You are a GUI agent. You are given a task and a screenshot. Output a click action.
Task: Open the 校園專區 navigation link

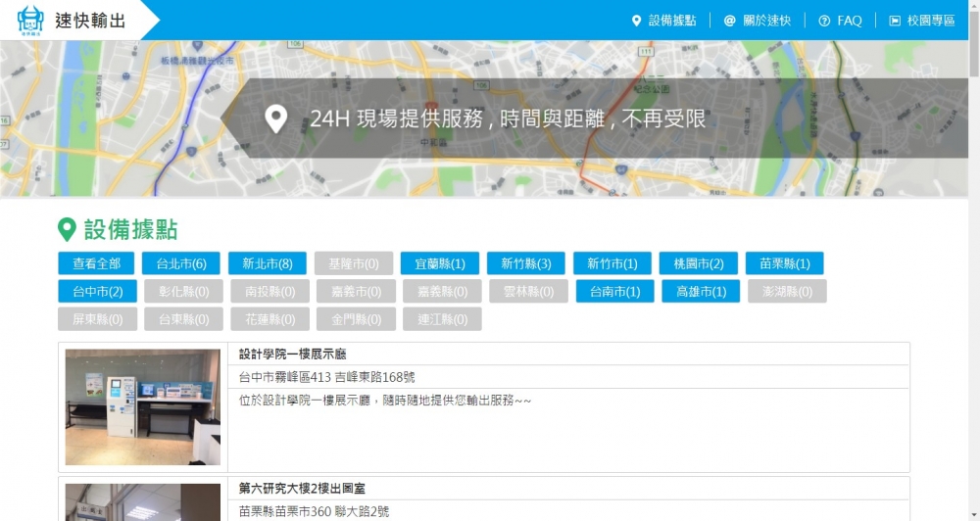pos(931,21)
